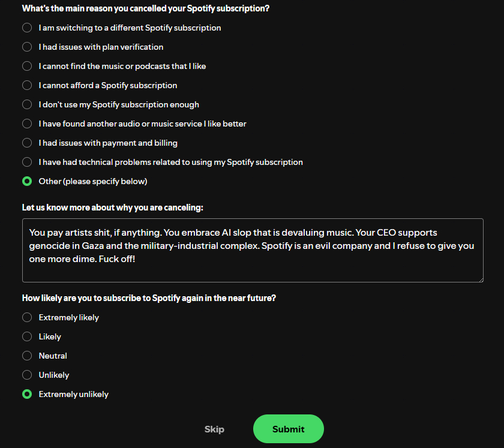Click inside the cancellation reason text box
Viewport: 504px width, 448px height.
(x=252, y=250)
